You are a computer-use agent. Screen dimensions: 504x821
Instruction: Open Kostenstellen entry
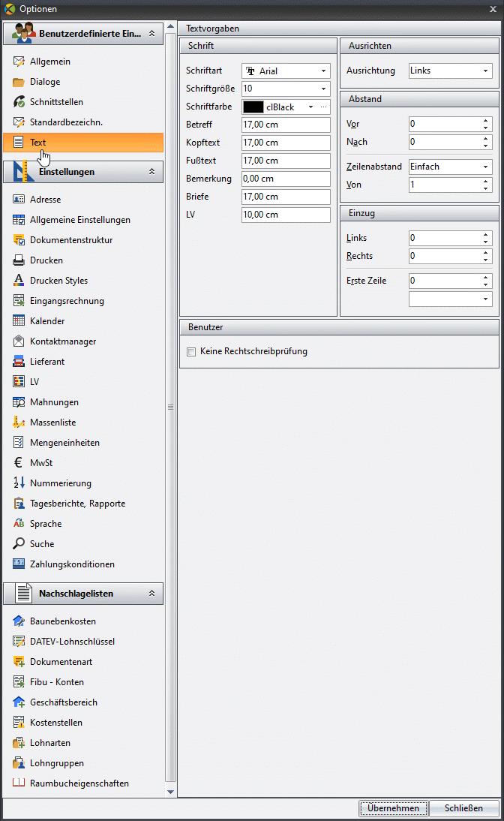56,723
